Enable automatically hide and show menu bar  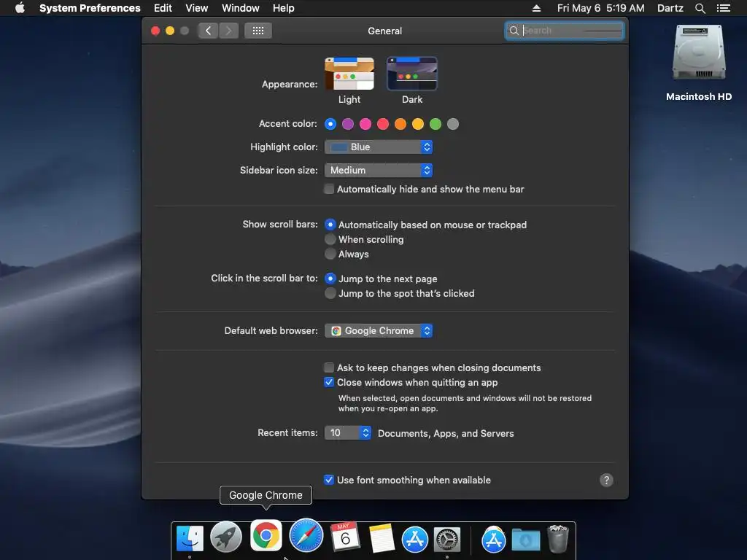click(329, 189)
